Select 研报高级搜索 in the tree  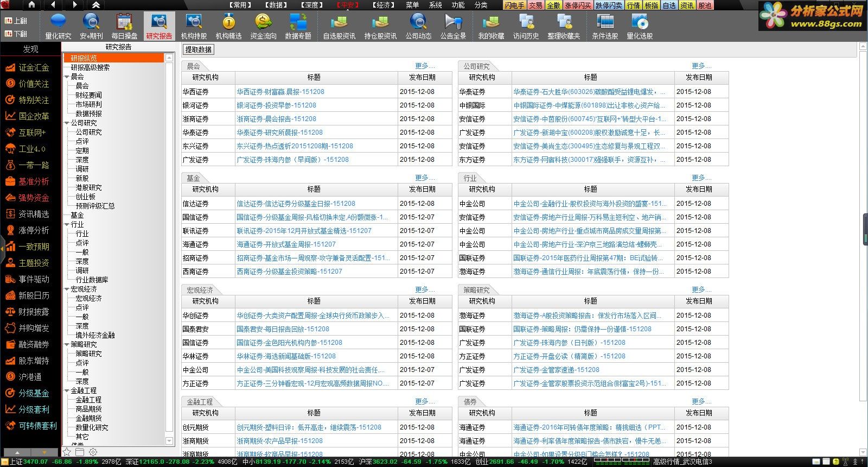[x=90, y=68]
